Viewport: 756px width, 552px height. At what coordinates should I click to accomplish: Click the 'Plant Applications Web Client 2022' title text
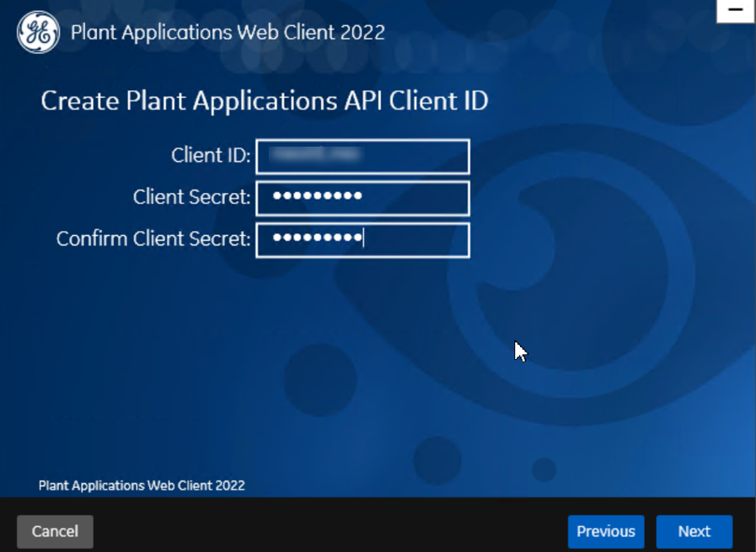228,33
